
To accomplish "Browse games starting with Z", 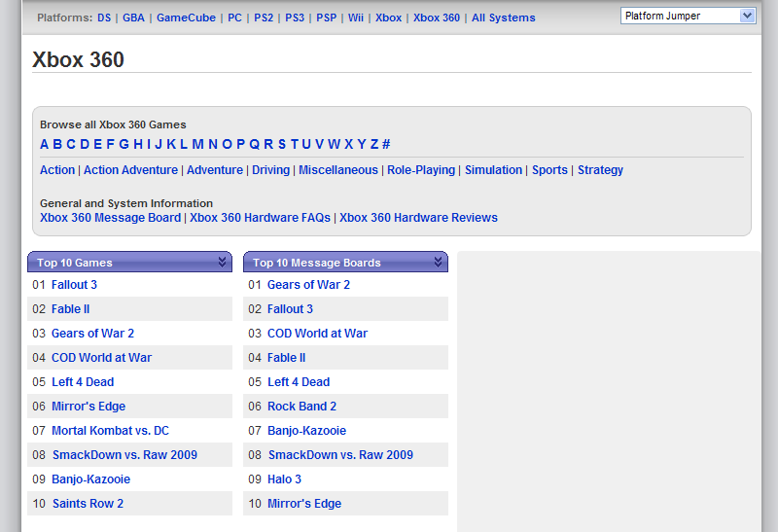I will (x=374, y=144).
